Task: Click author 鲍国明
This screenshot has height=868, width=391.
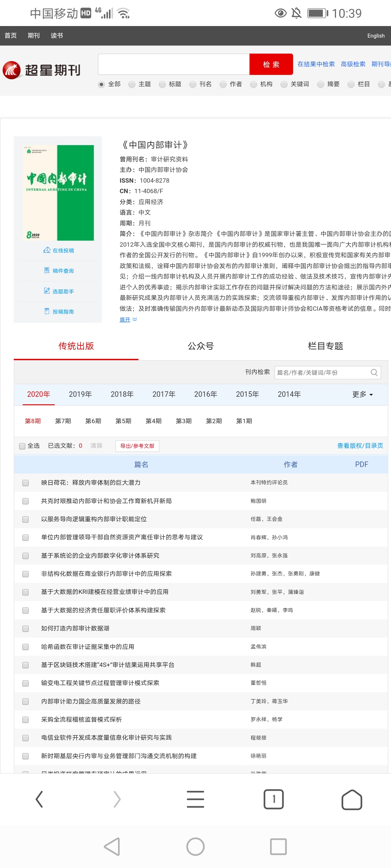Action: coord(258,501)
